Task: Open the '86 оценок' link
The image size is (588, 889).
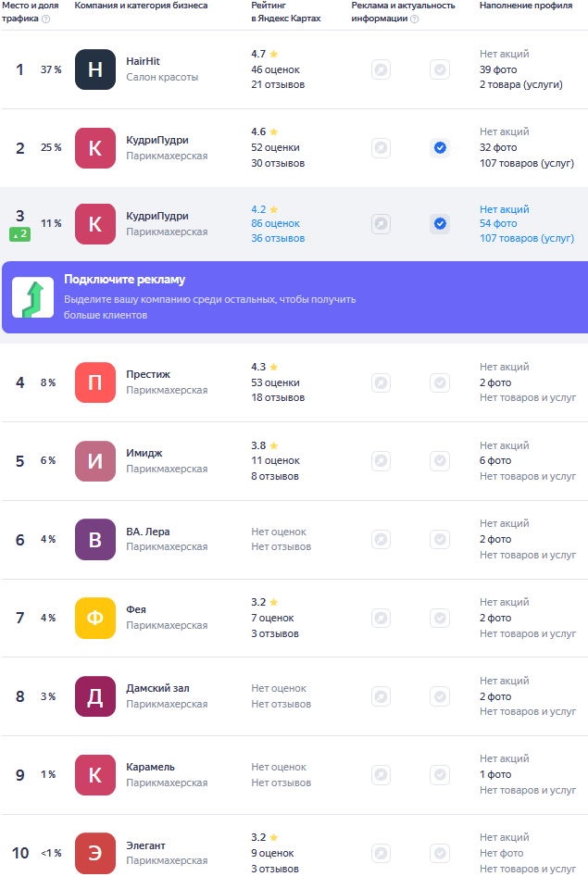Action: [x=276, y=223]
